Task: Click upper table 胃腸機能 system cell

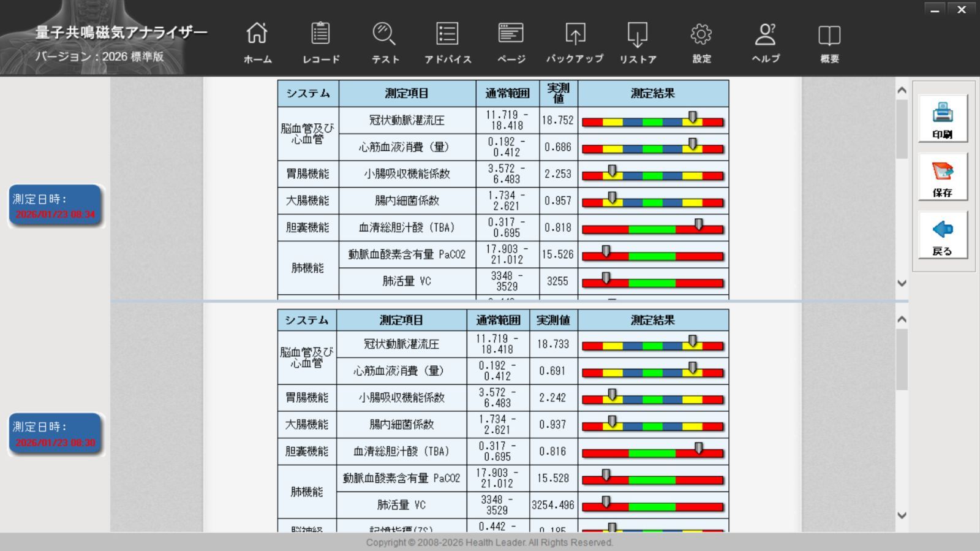Action: pos(308,174)
